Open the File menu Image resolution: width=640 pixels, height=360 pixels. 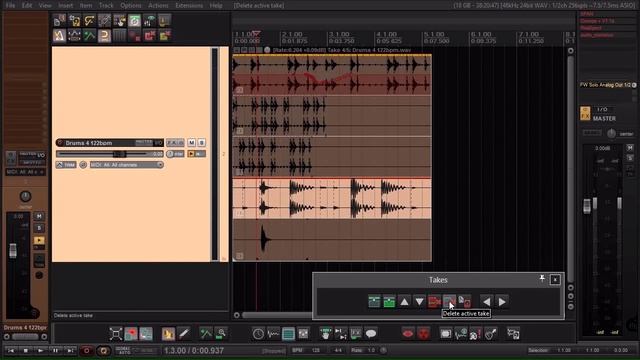pyautogui.click(x=10, y=5)
